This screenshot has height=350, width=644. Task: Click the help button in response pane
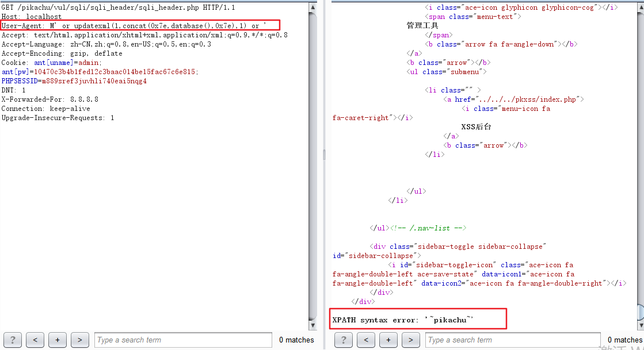pyautogui.click(x=344, y=340)
